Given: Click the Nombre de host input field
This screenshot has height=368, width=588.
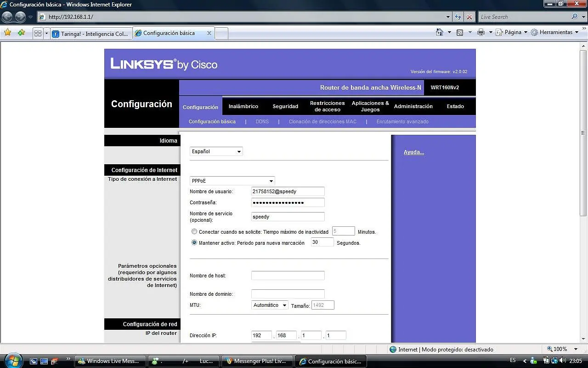Looking at the screenshot, I should (288, 276).
